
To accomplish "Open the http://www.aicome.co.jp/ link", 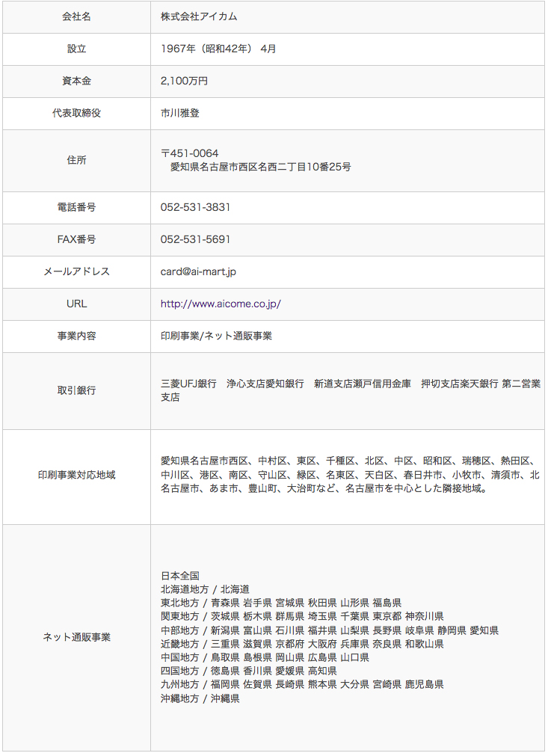I will tap(221, 304).
